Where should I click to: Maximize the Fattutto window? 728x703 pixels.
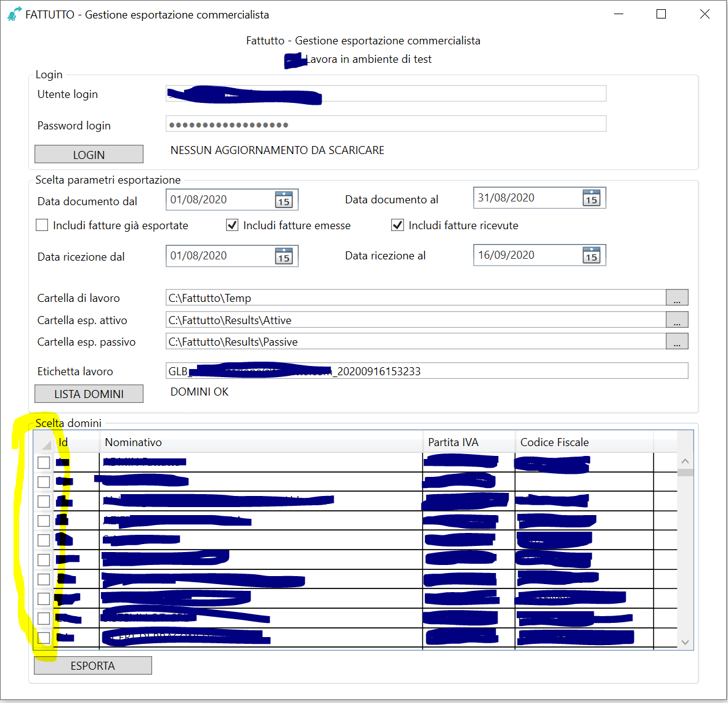tap(661, 14)
